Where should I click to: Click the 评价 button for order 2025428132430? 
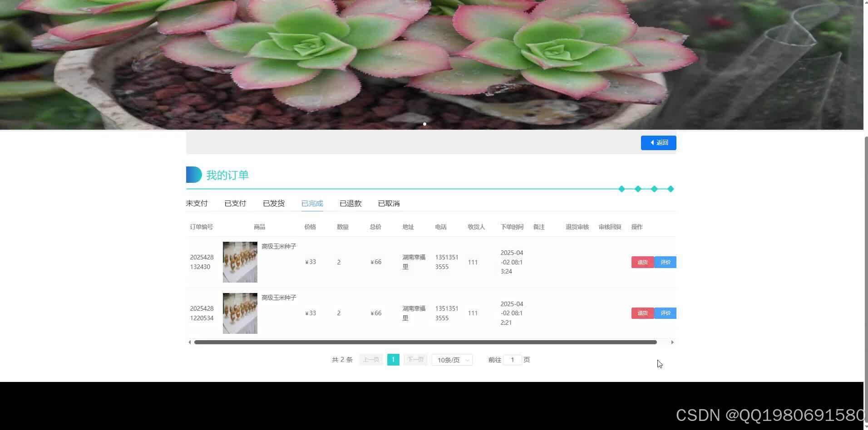tap(665, 262)
